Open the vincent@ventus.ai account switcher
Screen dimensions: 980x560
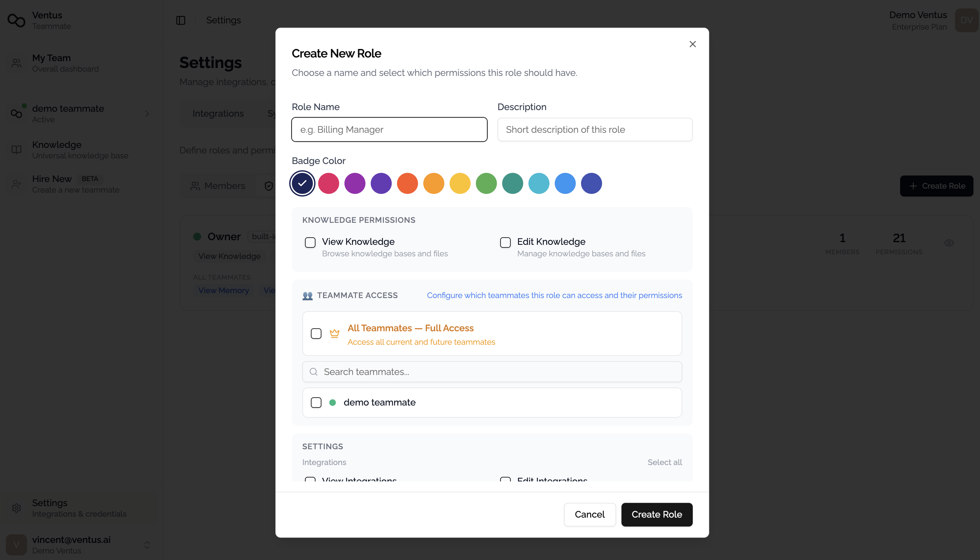pyautogui.click(x=147, y=545)
